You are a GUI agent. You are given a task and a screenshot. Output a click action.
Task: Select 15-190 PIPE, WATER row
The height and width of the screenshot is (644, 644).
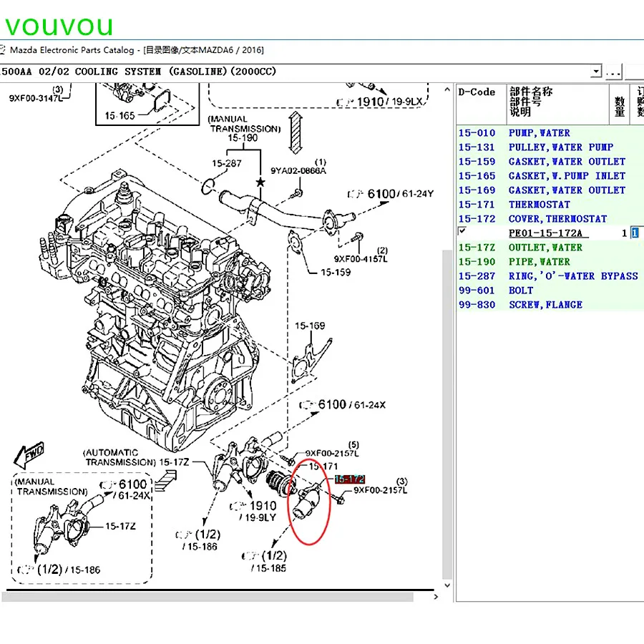tap(550, 262)
